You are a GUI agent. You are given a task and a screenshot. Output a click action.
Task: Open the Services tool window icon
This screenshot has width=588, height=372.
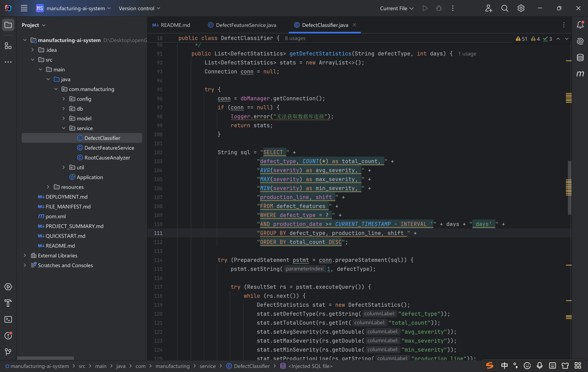8,287
